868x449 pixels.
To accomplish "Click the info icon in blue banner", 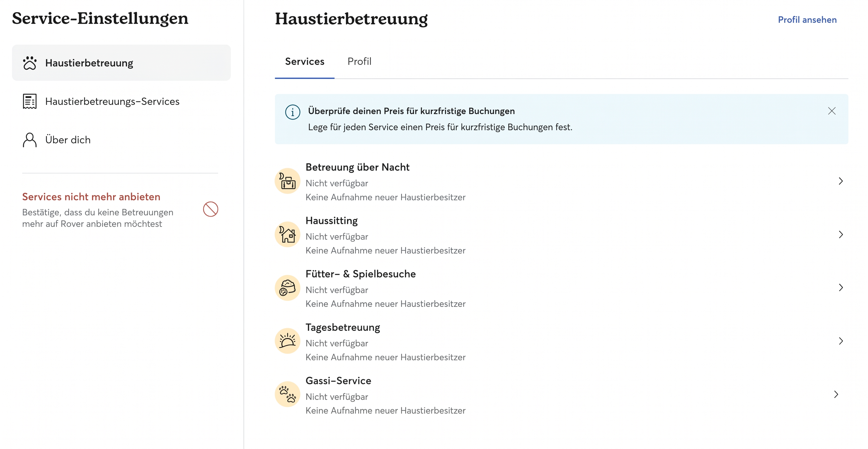I will (x=292, y=112).
